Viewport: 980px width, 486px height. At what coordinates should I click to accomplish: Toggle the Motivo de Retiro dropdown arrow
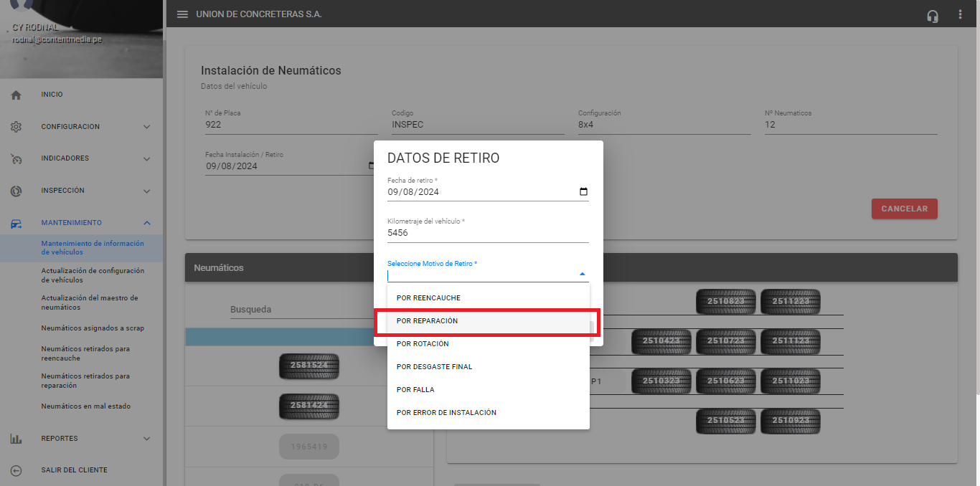click(x=582, y=274)
